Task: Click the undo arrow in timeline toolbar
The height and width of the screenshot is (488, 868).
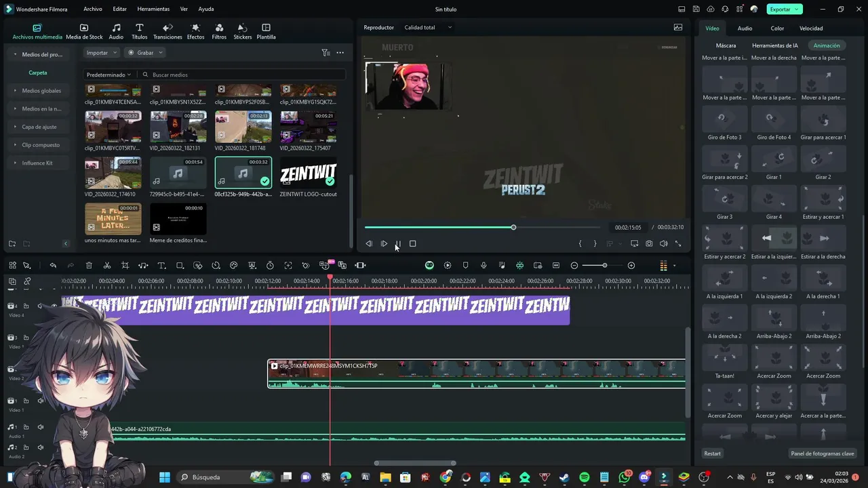Action: click(x=53, y=265)
